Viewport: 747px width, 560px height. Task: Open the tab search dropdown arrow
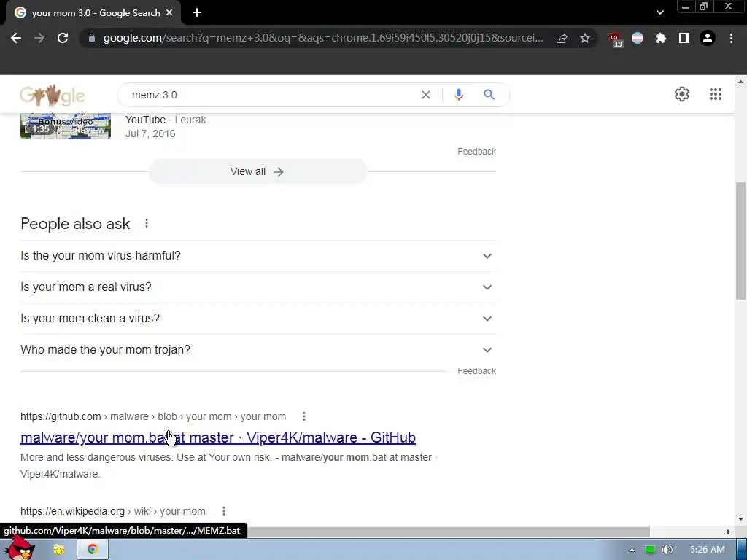point(659,13)
